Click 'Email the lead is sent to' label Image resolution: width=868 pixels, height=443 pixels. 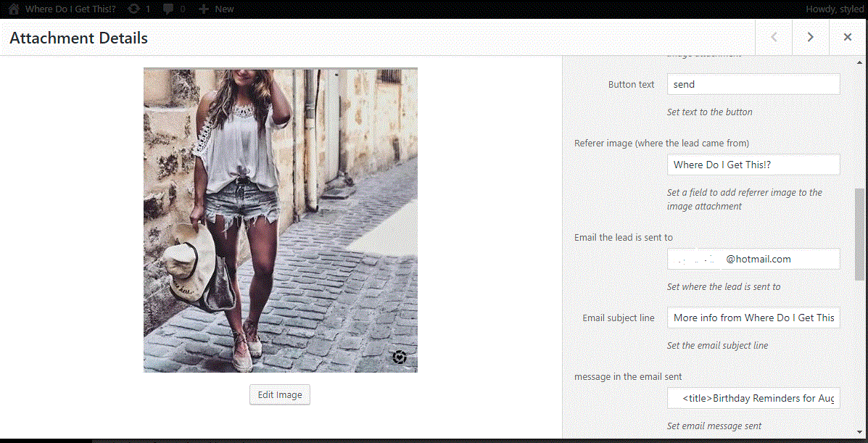[x=624, y=237]
